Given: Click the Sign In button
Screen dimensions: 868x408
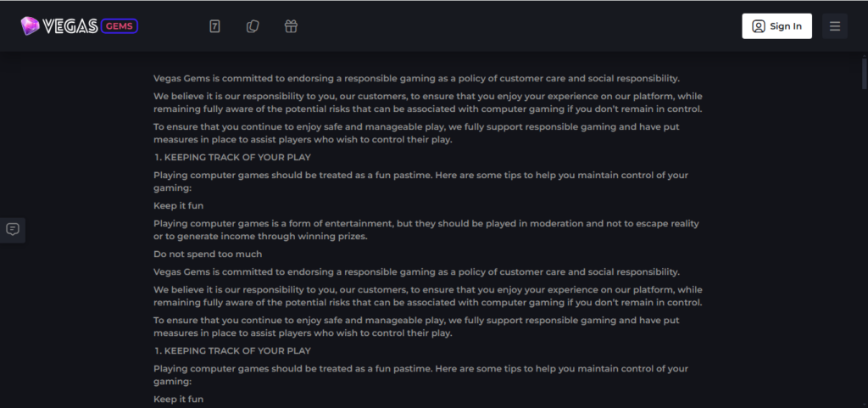Looking at the screenshot, I should pos(776,26).
